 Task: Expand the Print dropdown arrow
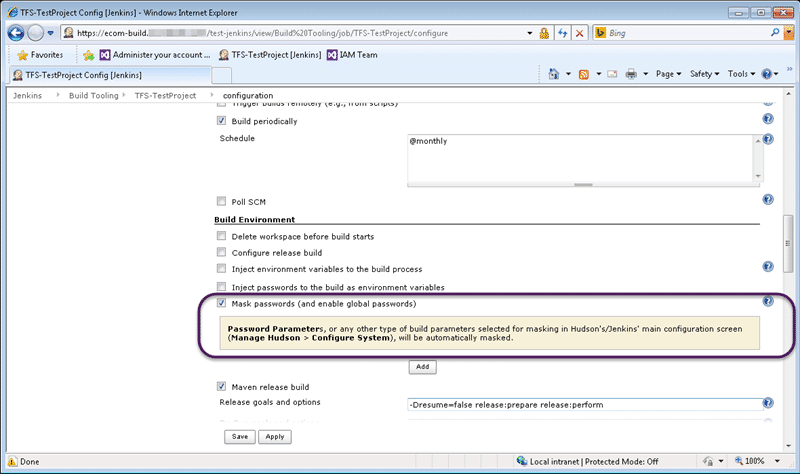pos(645,74)
